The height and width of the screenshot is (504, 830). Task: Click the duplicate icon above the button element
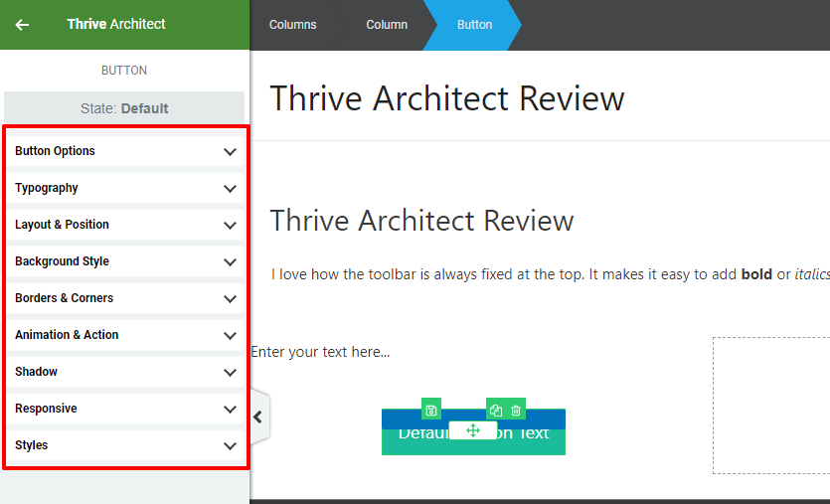[x=496, y=410]
